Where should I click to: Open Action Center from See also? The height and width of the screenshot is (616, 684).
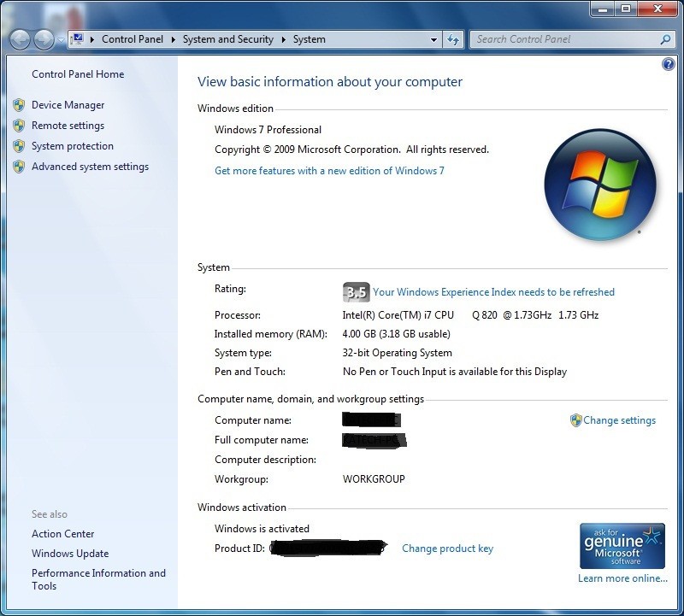click(62, 534)
